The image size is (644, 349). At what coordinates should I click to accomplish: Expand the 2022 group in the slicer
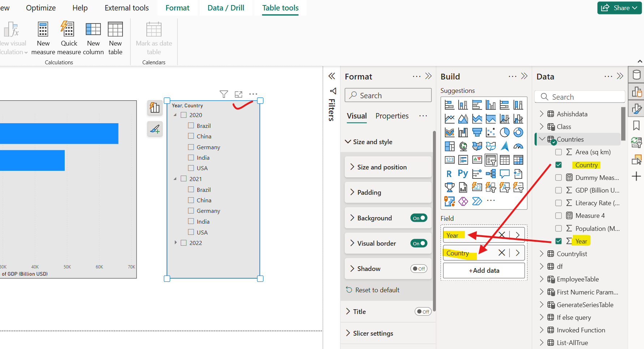[x=176, y=242]
